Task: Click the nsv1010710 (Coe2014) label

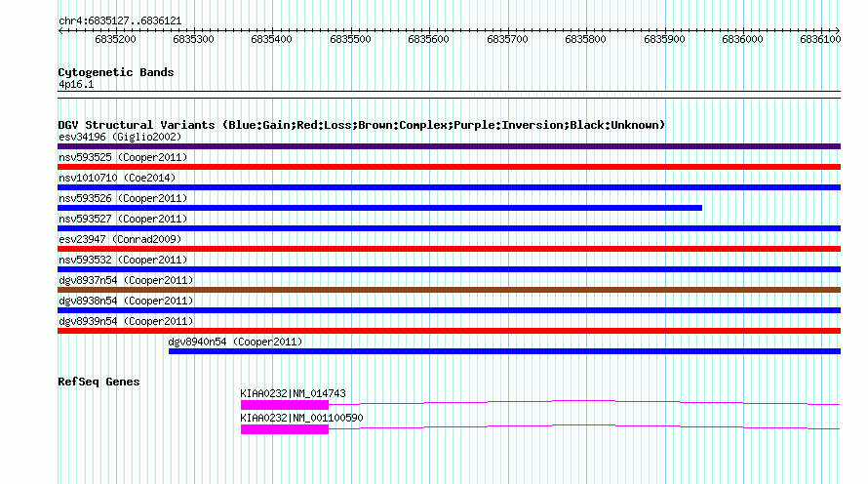Action: pyautogui.click(x=117, y=178)
